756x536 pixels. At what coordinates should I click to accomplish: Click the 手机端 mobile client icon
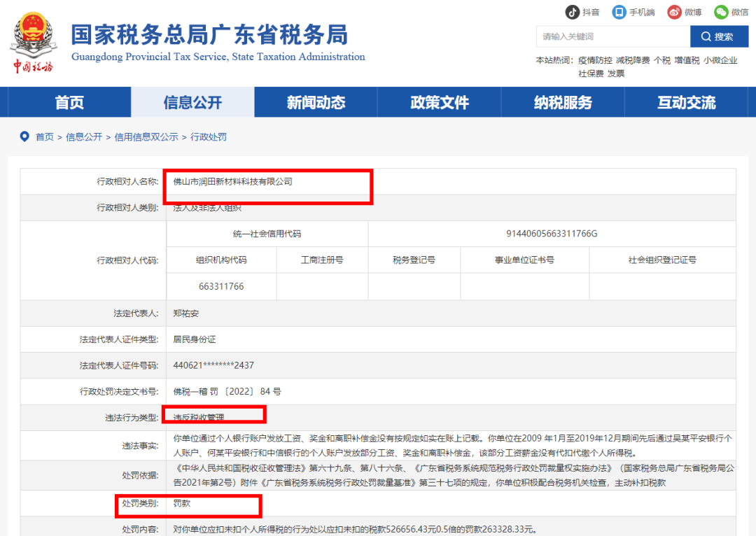[617, 12]
